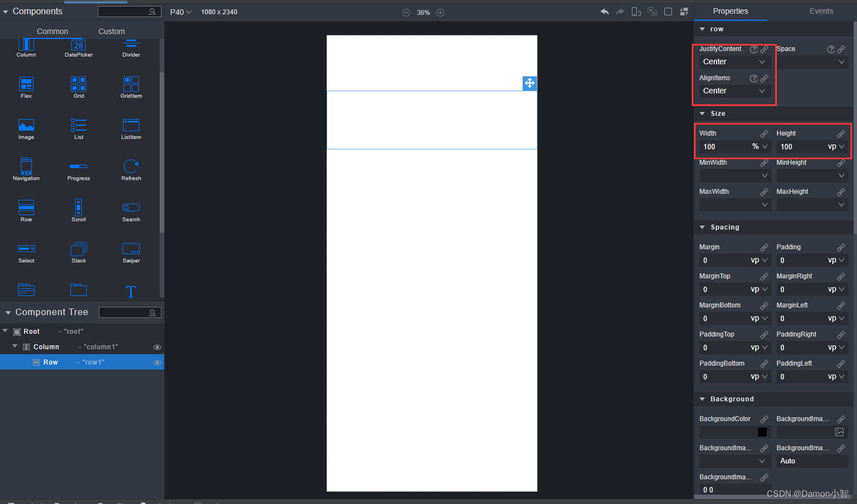
Task: Change the Height unit dropdown
Action: tap(836, 147)
